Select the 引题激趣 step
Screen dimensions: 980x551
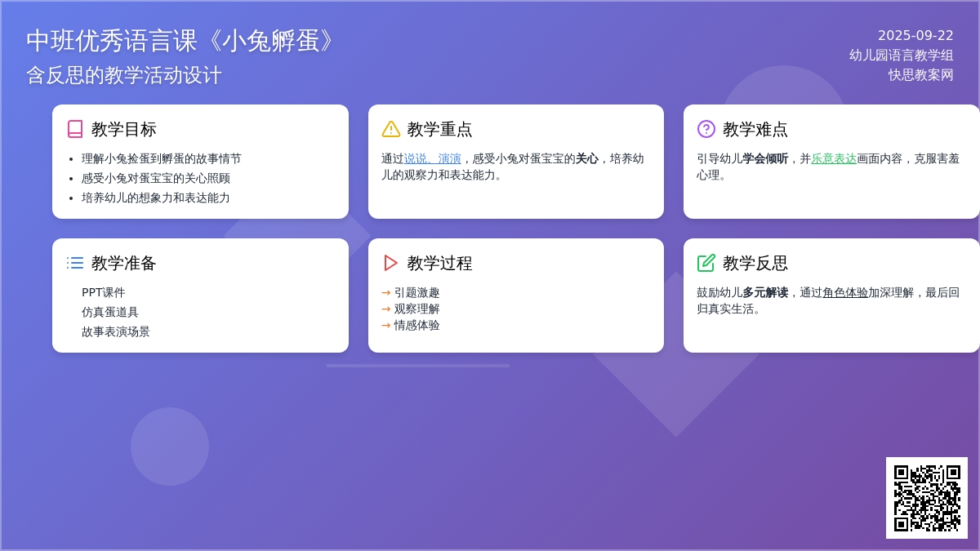[416, 292]
